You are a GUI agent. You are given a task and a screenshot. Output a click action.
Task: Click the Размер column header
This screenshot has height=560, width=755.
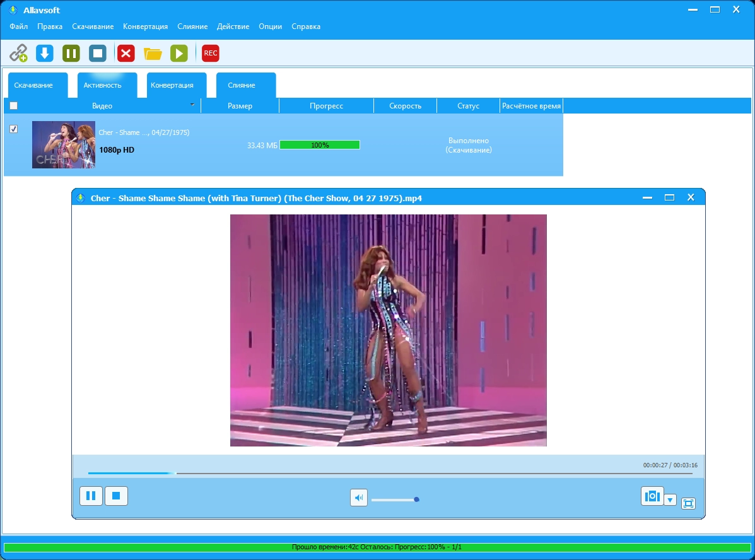click(240, 106)
